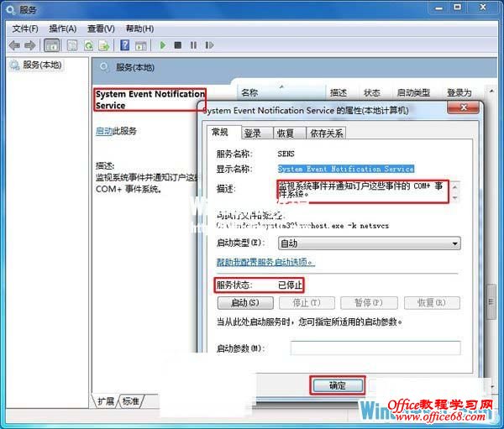The image size is (504, 429).
Task: Switch to the 依存关系 tab
Action: [326, 133]
